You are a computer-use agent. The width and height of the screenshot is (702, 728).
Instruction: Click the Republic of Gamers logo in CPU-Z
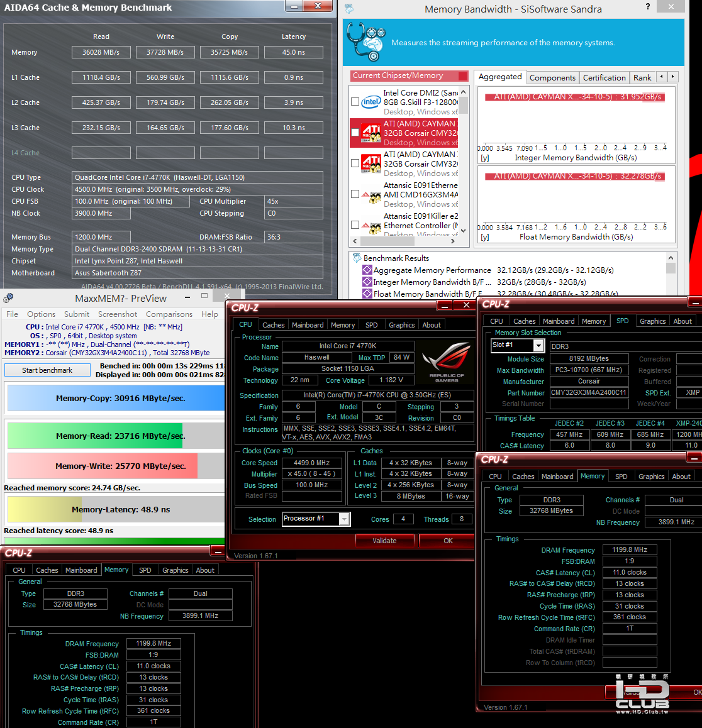tap(446, 363)
